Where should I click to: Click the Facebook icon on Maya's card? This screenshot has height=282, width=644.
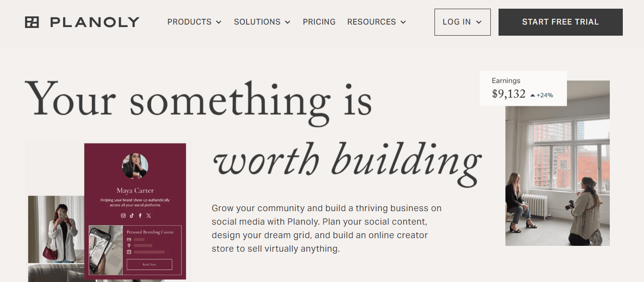[x=140, y=215]
